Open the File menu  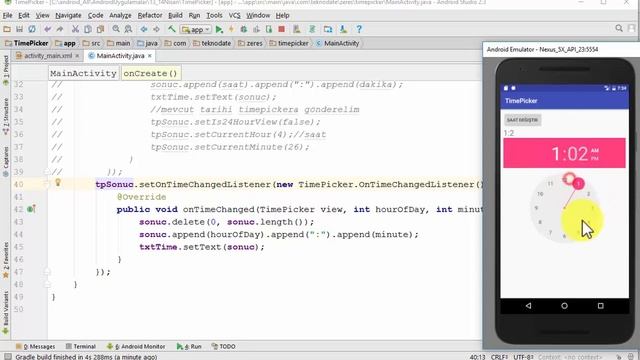coord(7,15)
